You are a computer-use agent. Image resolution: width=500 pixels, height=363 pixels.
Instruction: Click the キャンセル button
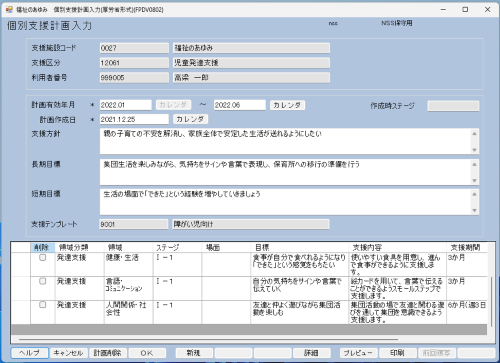(x=69, y=353)
